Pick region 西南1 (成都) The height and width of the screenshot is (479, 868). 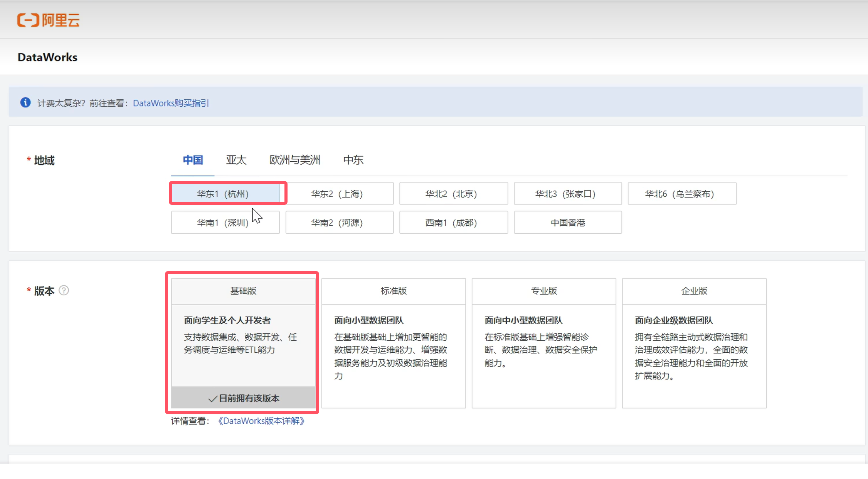[x=453, y=223]
